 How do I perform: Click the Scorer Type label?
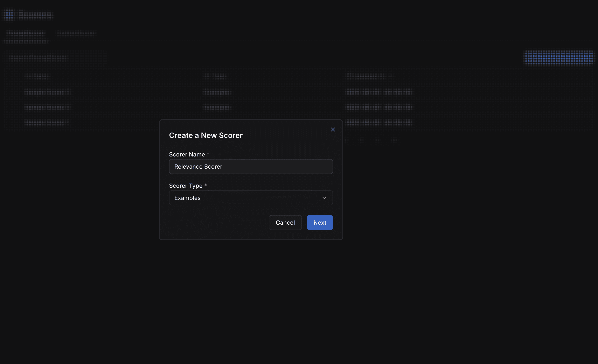186,186
